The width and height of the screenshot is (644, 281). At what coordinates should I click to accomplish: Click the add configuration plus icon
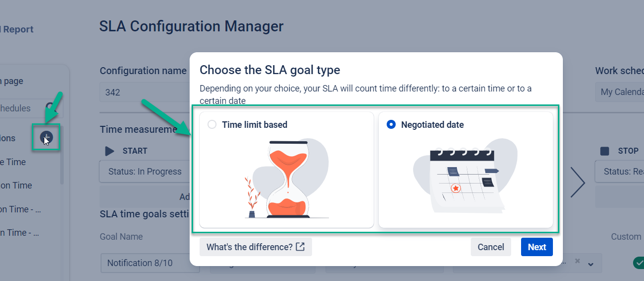[x=46, y=137]
